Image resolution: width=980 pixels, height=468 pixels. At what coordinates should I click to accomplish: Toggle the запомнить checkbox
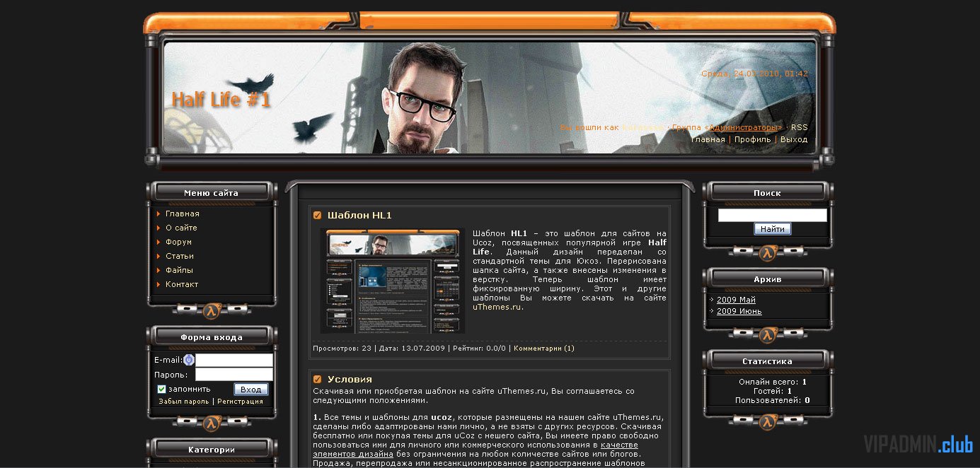pyautogui.click(x=161, y=389)
